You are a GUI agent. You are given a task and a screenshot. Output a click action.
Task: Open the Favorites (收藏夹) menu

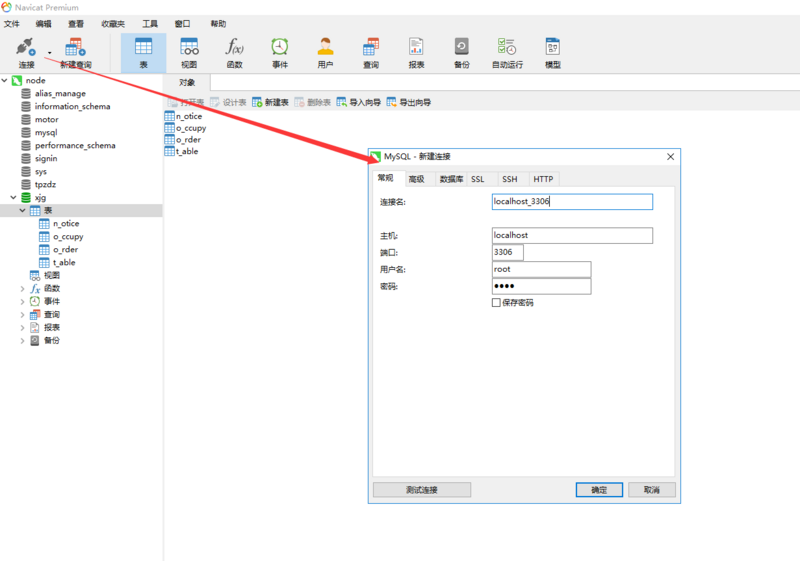[113, 23]
